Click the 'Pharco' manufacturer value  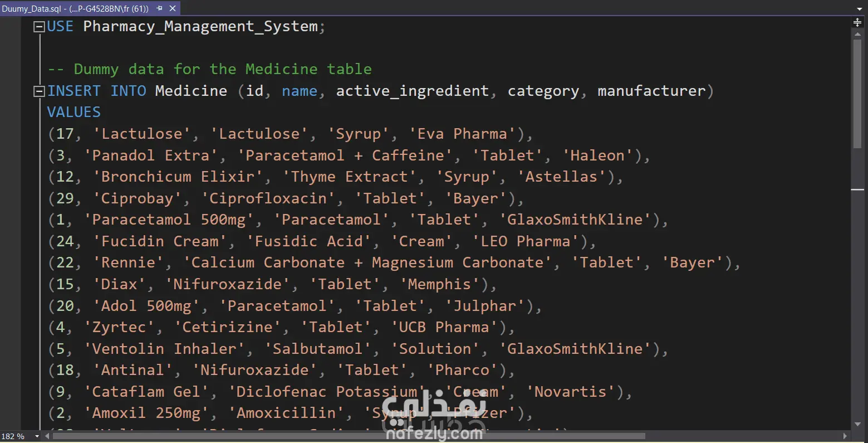(x=462, y=370)
